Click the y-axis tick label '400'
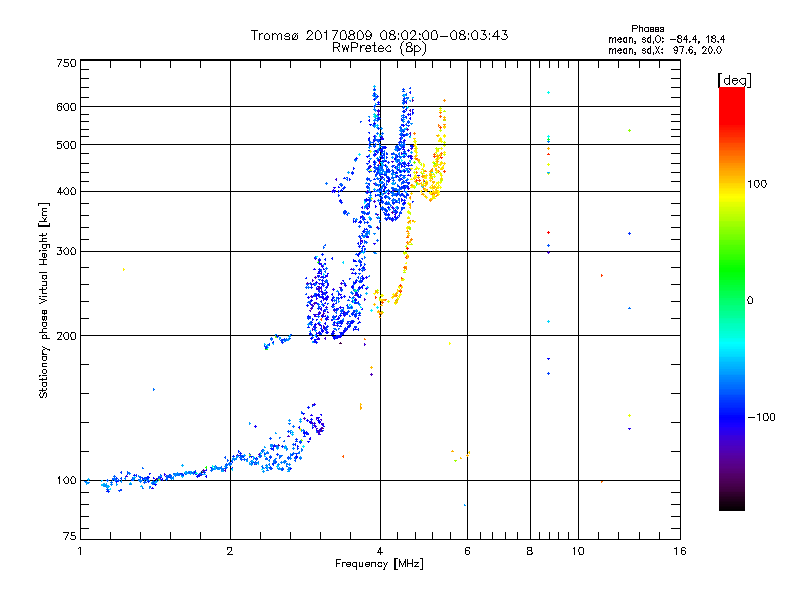The width and height of the screenshot is (800, 600). (66, 192)
